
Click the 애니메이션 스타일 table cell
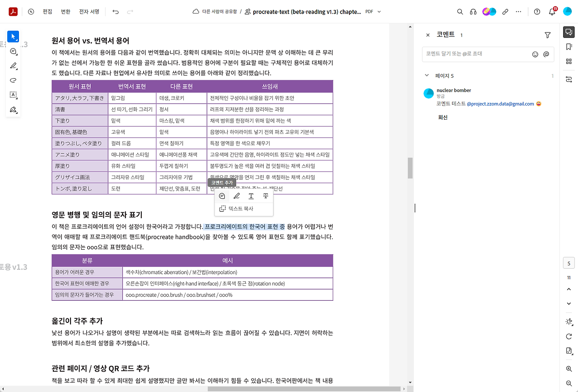[x=132, y=154]
